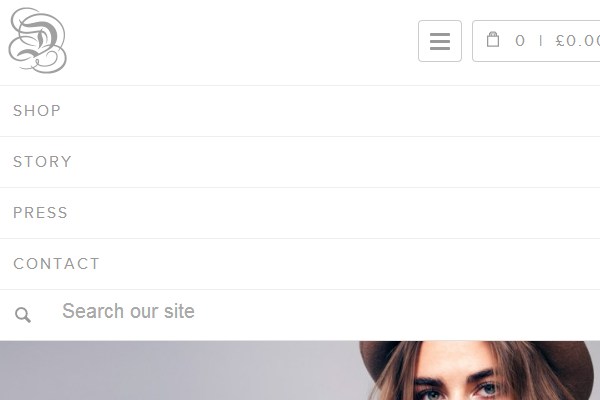Viewport: 600px width, 400px height.
Task: Click the magnifying glass search icon
Action: (x=23, y=315)
